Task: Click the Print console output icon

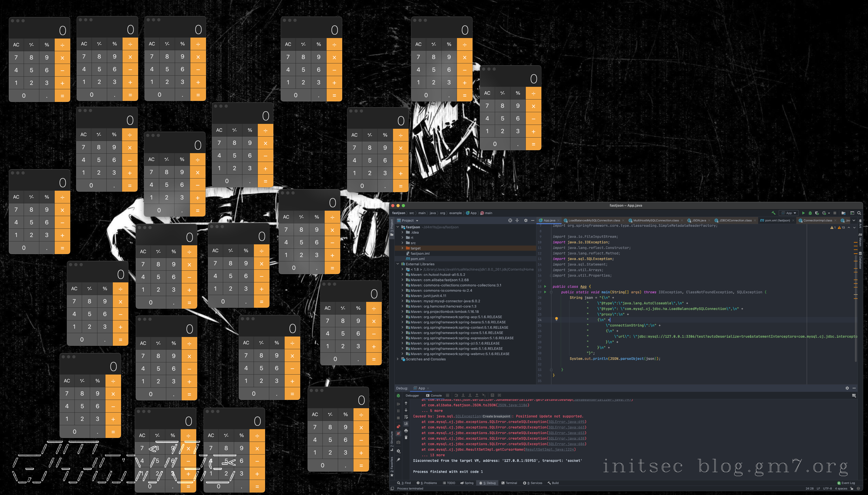Action: pyautogui.click(x=406, y=431)
